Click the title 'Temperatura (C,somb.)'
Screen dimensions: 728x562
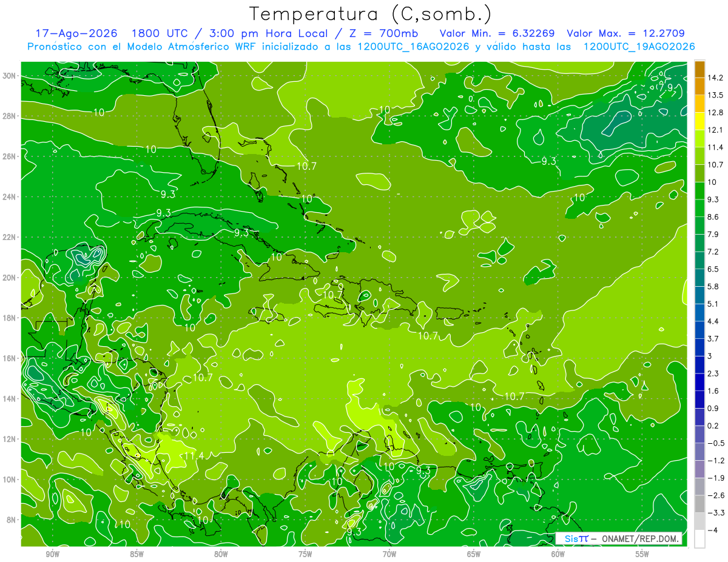[x=371, y=14]
